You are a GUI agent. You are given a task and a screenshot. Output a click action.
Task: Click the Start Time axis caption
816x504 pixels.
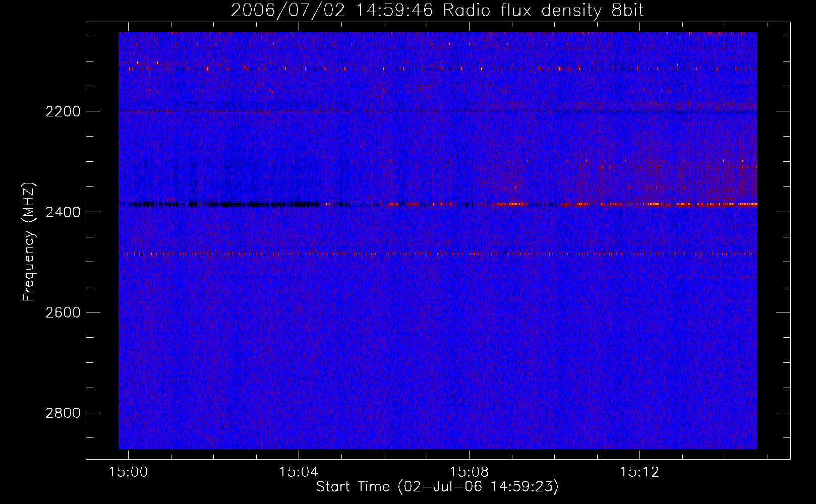(x=437, y=487)
